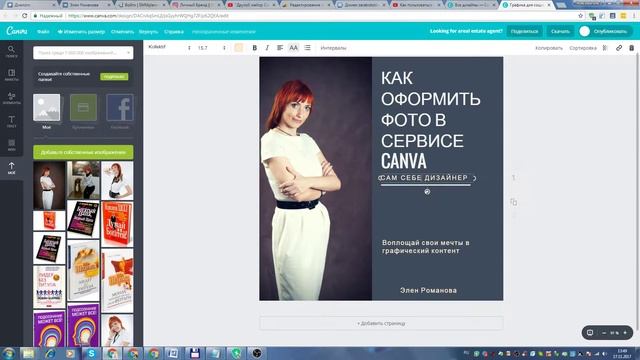Click the Поделиться button
This screenshot has height=360, width=640.
pos(524,31)
